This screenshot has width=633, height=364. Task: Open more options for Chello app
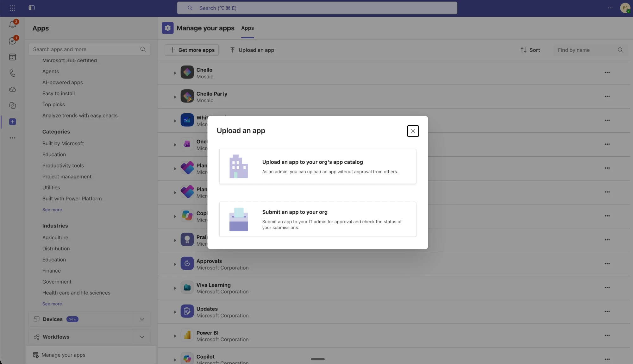coord(607,72)
